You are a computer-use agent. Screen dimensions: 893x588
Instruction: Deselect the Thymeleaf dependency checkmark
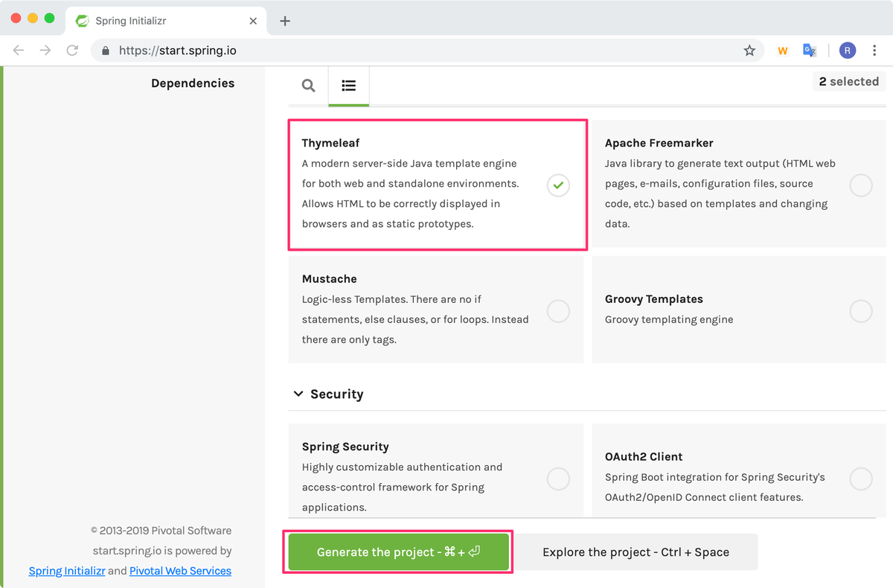(x=558, y=184)
